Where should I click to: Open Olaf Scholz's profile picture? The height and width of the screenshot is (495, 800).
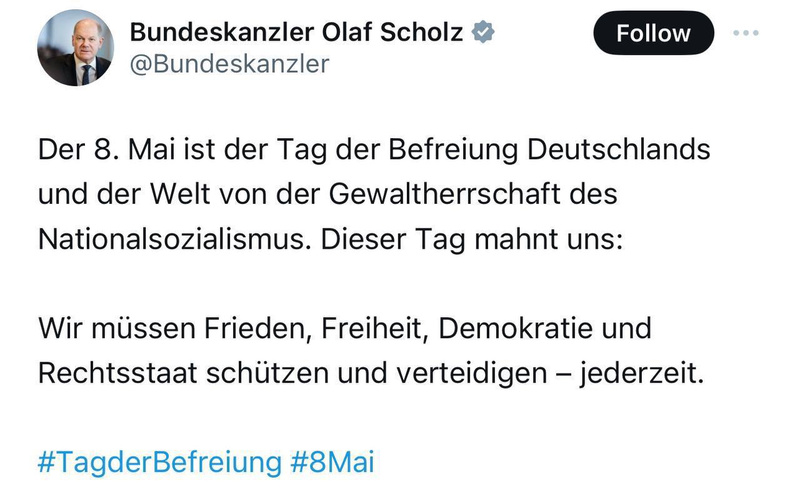(x=76, y=48)
